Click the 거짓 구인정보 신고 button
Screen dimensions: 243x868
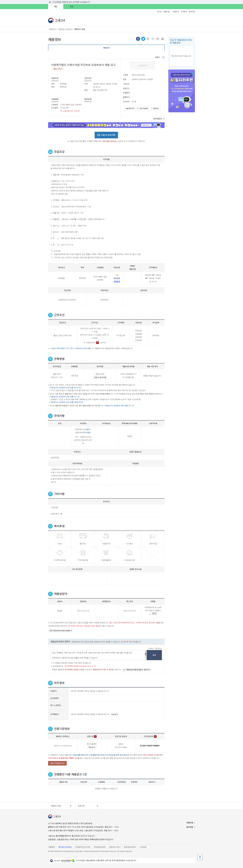57,763
